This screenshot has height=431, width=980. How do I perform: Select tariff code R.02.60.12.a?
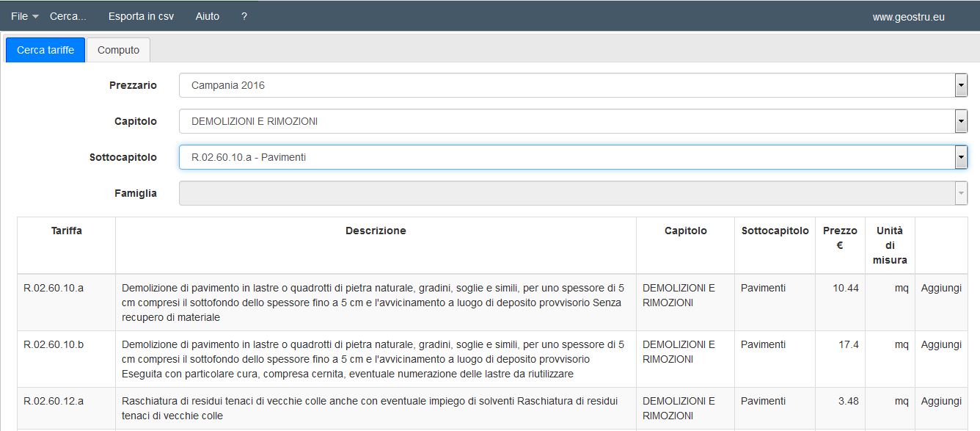point(54,401)
